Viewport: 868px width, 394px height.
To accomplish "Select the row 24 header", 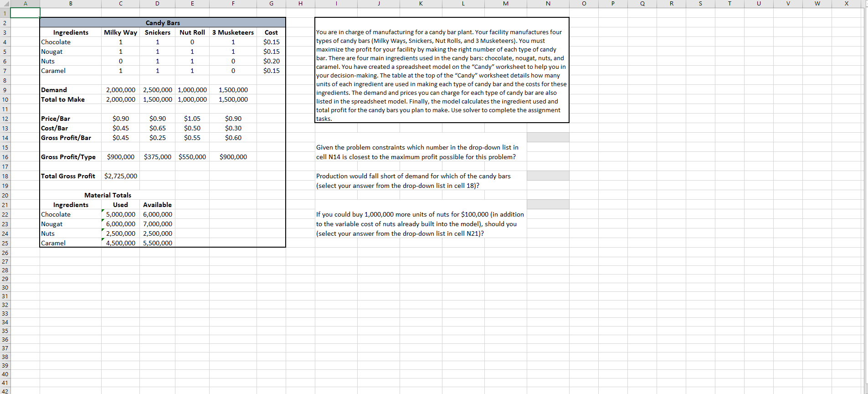I will [5, 233].
